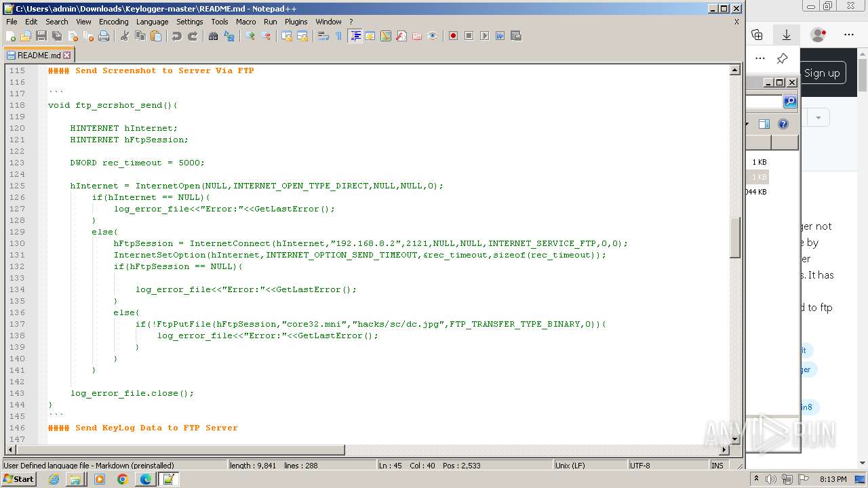Undo the last action via toolbar
868x488 pixels.
(x=177, y=36)
